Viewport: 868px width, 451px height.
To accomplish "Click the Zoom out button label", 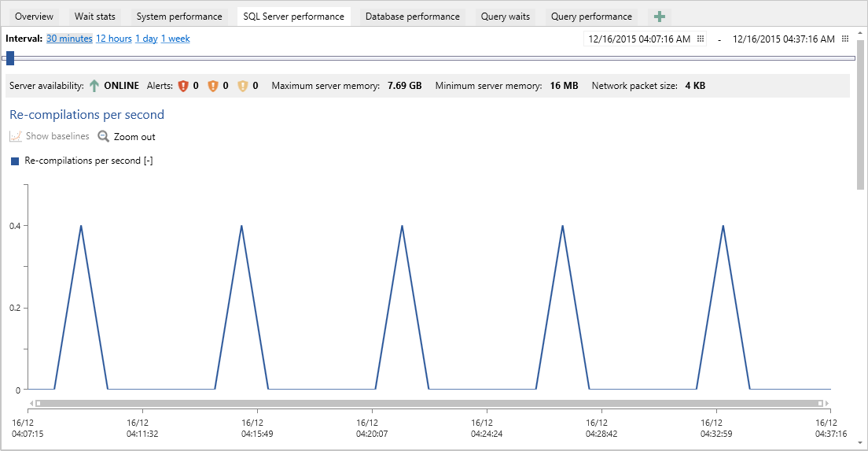I will (x=134, y=137).
